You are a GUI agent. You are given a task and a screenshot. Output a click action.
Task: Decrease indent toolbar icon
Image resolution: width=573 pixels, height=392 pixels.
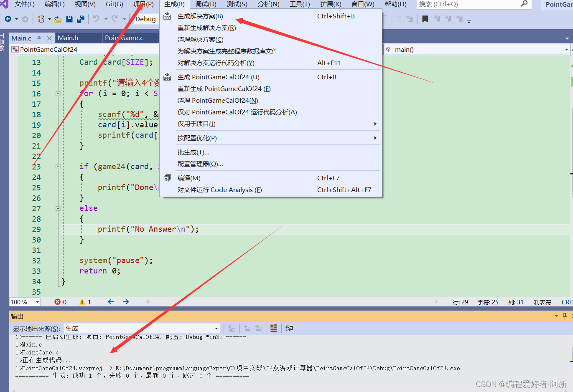click(399, 19)
